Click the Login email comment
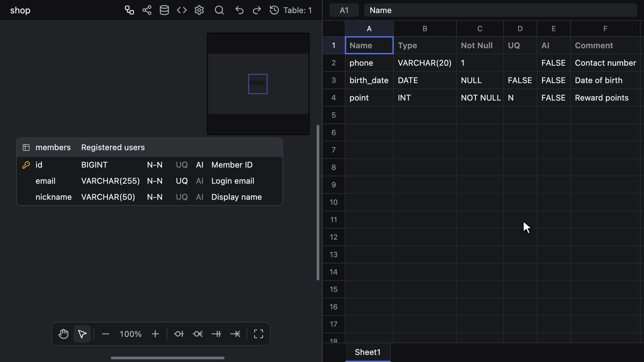Viewport: 644px width, 362px height. (233, 181)
